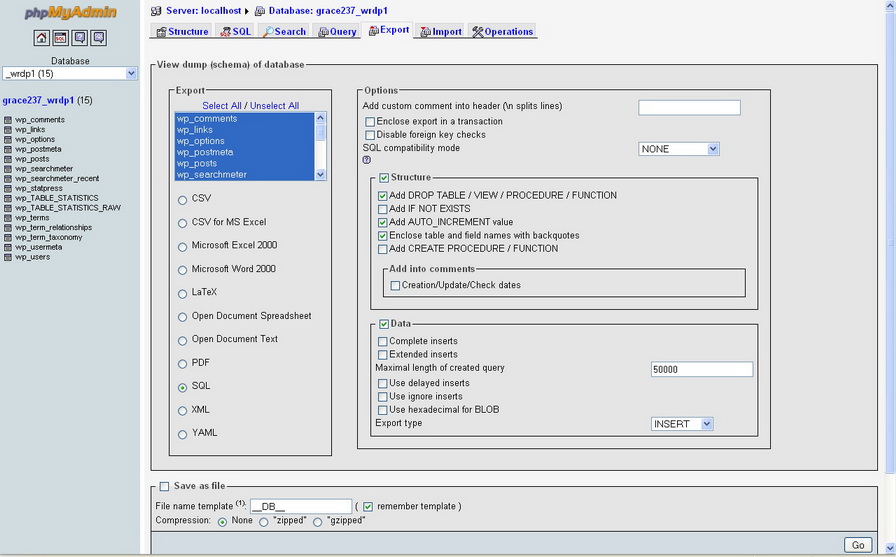Click the table icon beside wp_TABLE_STATISTICS_RAW

tap(8, 208)
